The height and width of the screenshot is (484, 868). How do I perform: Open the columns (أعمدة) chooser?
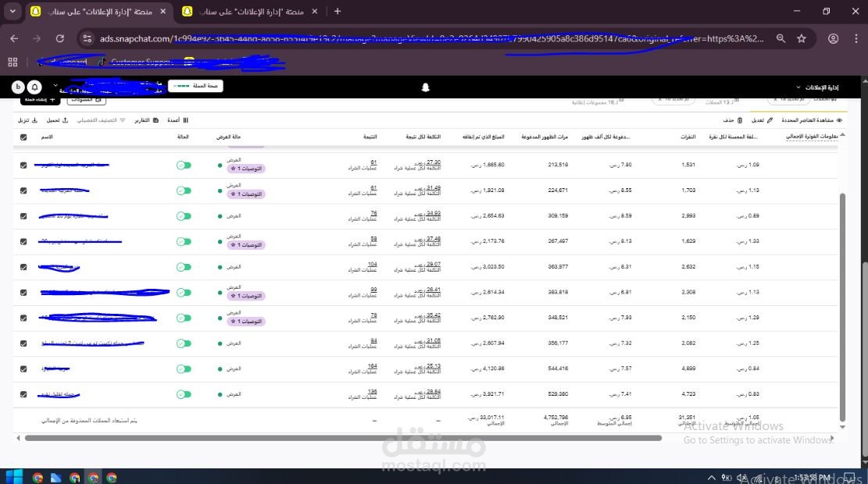click(177, 120)
